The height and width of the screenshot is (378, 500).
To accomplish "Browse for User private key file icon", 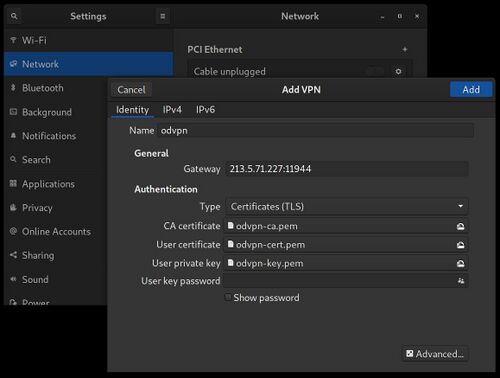I will pos(460,264).
